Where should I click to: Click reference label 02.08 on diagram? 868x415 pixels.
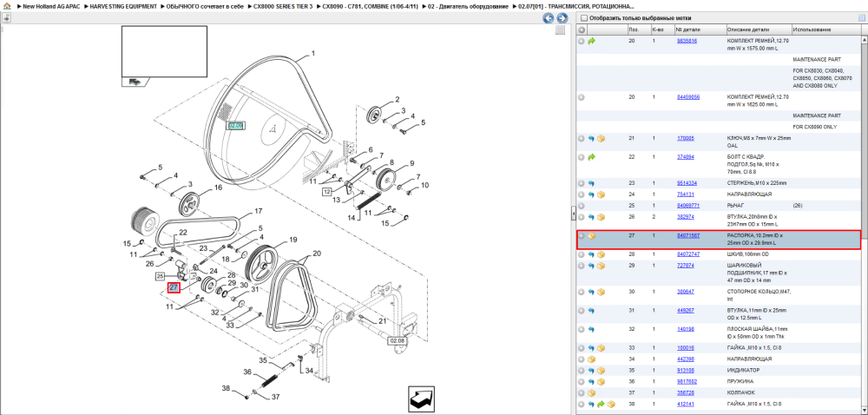[397, 341]
